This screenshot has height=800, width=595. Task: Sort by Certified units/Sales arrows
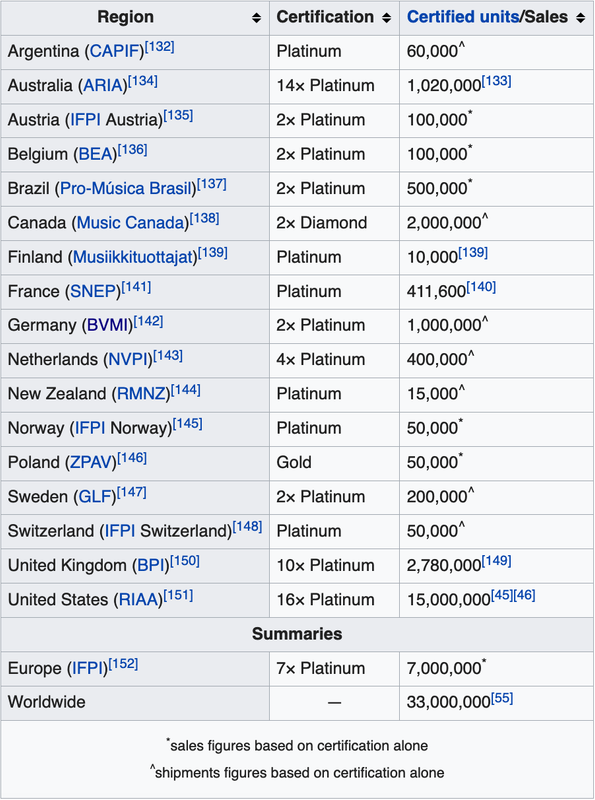click(x=580, y=18)
